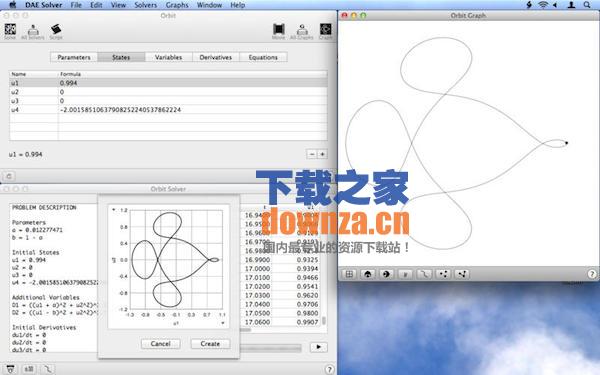Click the Formula column header
This screenshot has width=600, height=375.
click(x=193, y=74)
